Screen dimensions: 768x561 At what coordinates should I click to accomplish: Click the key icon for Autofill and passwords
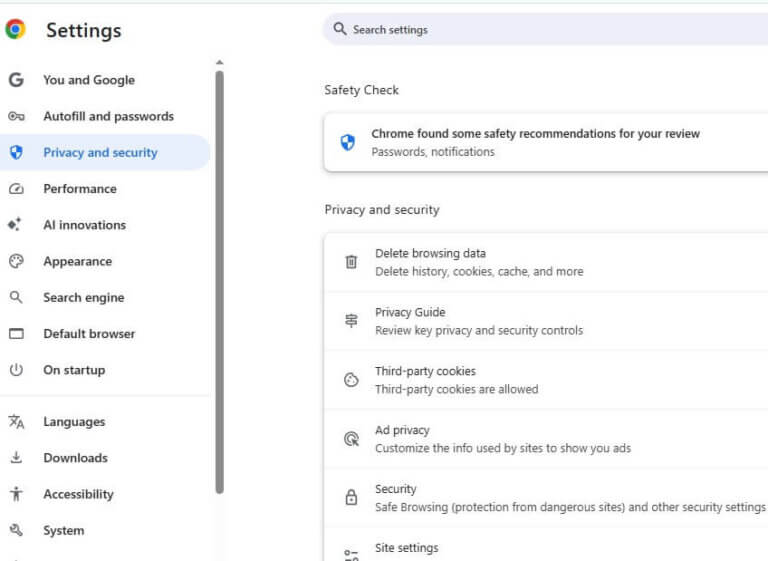[16, 116]
